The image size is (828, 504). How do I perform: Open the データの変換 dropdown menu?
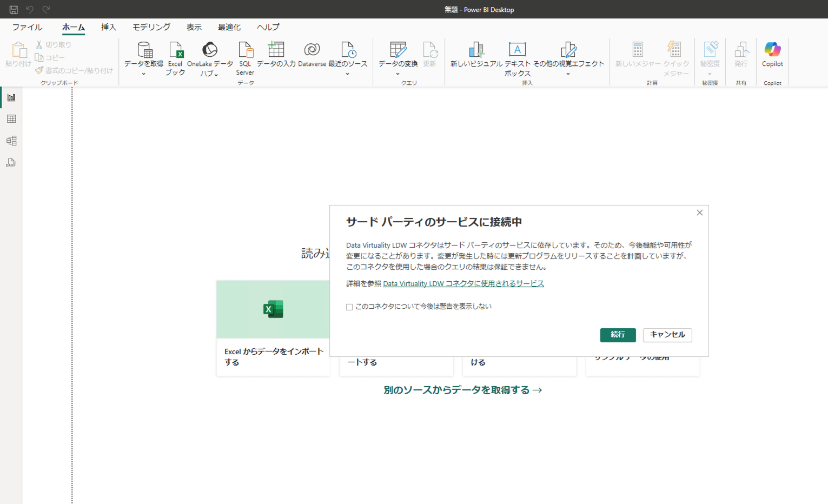(x=398, y=74)
